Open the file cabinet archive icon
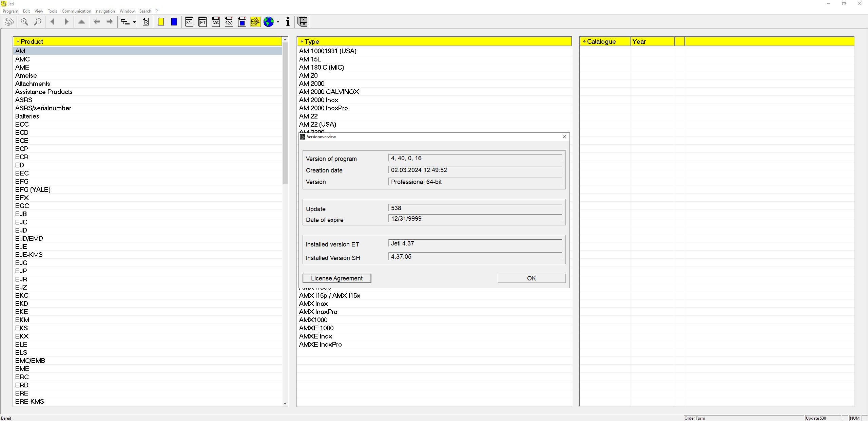Viewport: 868px width, 421px height. coord(302,22)
